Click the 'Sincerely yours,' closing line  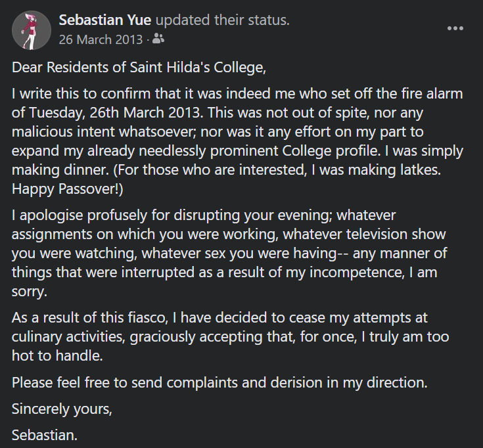(62, 409)
